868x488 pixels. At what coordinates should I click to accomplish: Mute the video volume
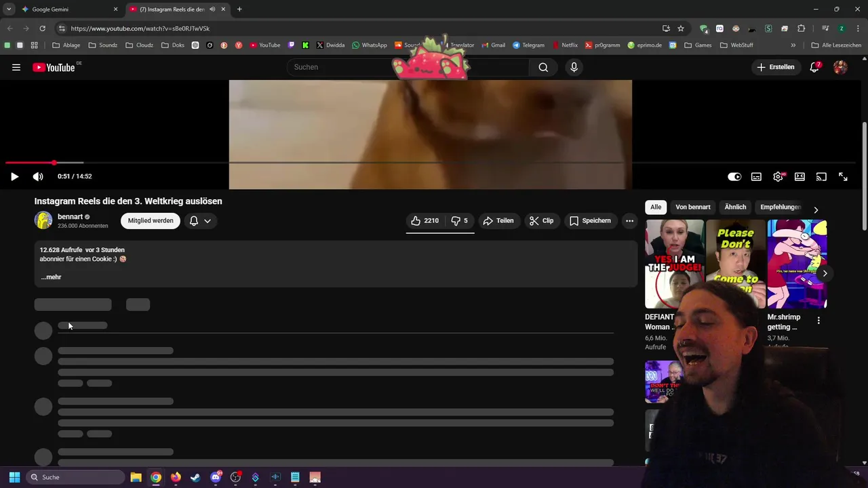[x=38, y=176]
